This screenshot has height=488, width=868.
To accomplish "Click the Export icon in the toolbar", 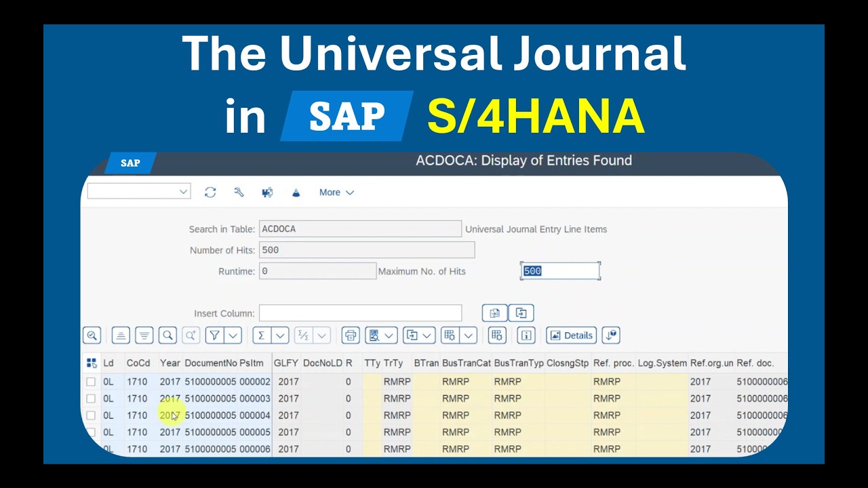I will tap(411, 335).
